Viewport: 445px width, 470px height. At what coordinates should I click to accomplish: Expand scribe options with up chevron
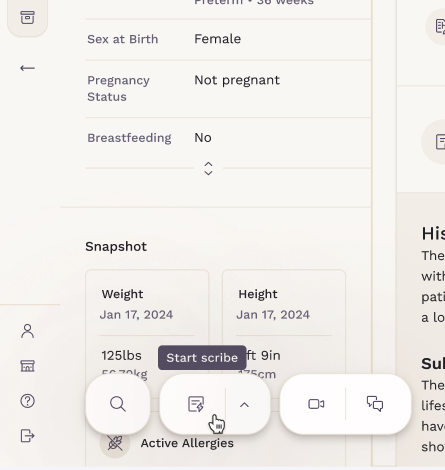click(x=244, y=405)
